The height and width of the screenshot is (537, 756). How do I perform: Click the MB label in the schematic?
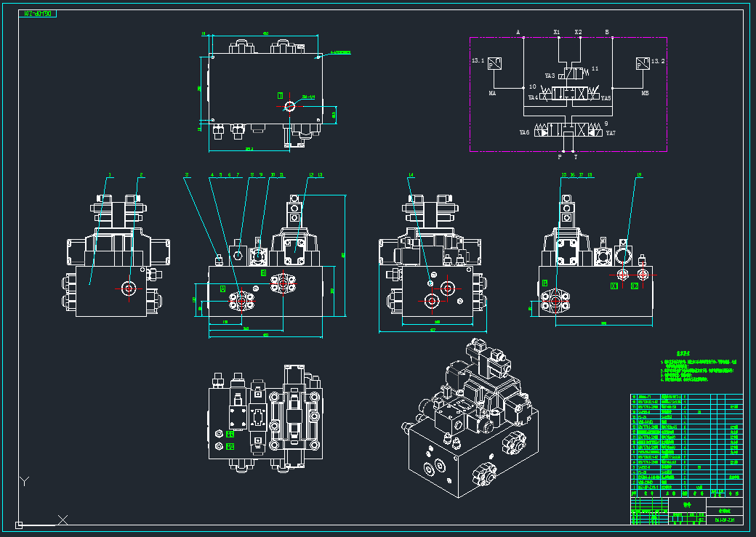tap(645, 93)
